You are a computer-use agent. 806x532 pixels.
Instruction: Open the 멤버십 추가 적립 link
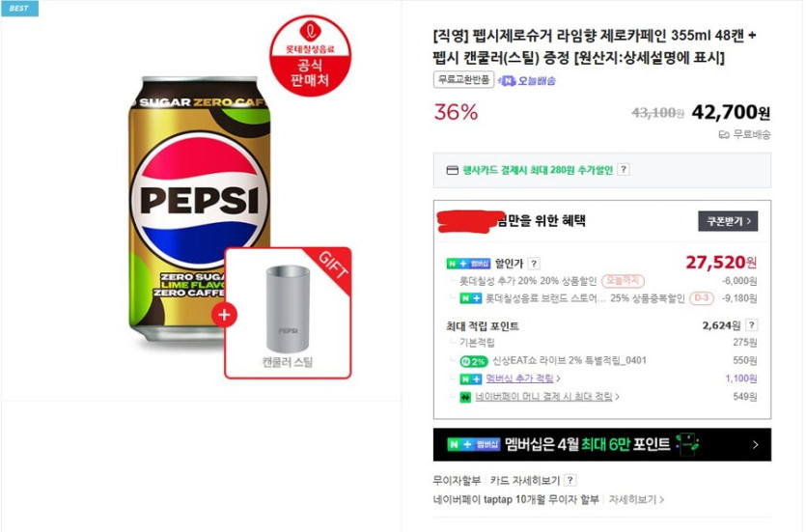(x=519, y=378)
